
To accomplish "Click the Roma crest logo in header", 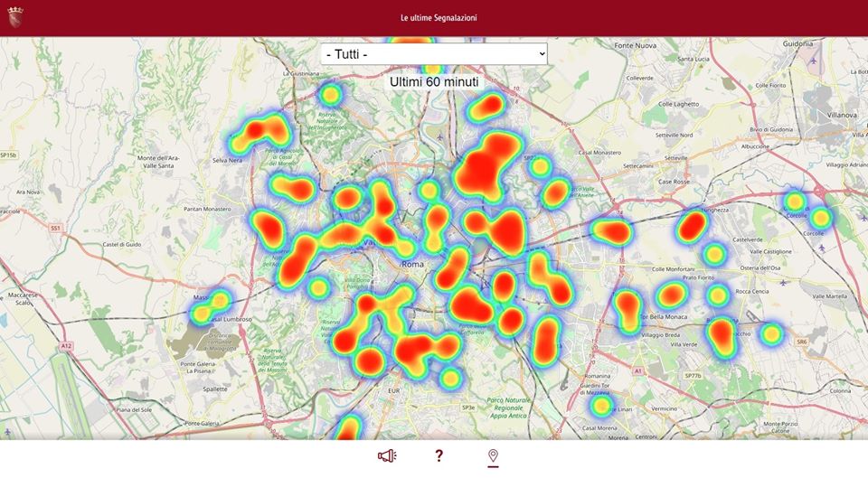I will (15, 16).
